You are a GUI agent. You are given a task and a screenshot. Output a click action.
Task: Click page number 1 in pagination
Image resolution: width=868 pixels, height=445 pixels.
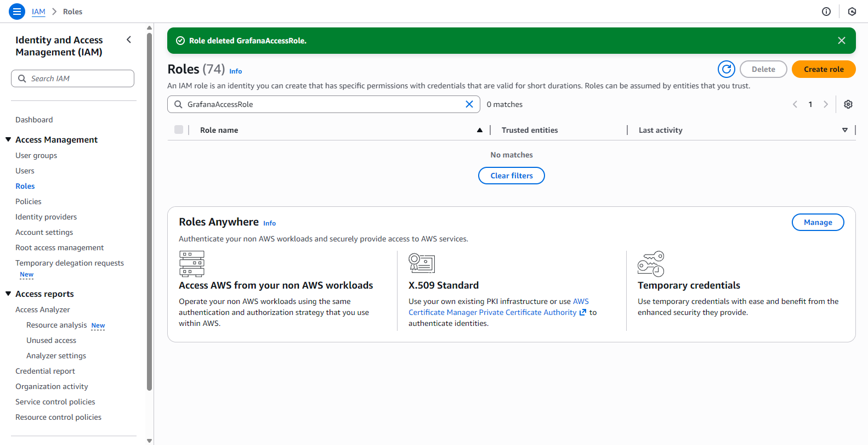tap(810, 104)
